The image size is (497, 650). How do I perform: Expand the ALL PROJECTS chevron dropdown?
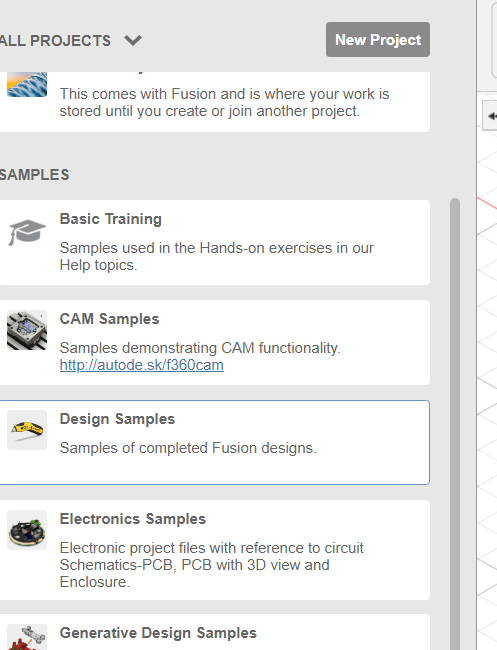pyautogui.click(x=133, y=41)
